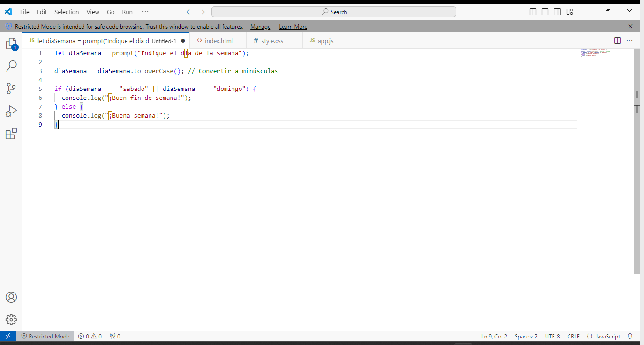Click the Restricted Mode status bar button

click(45, 336)
